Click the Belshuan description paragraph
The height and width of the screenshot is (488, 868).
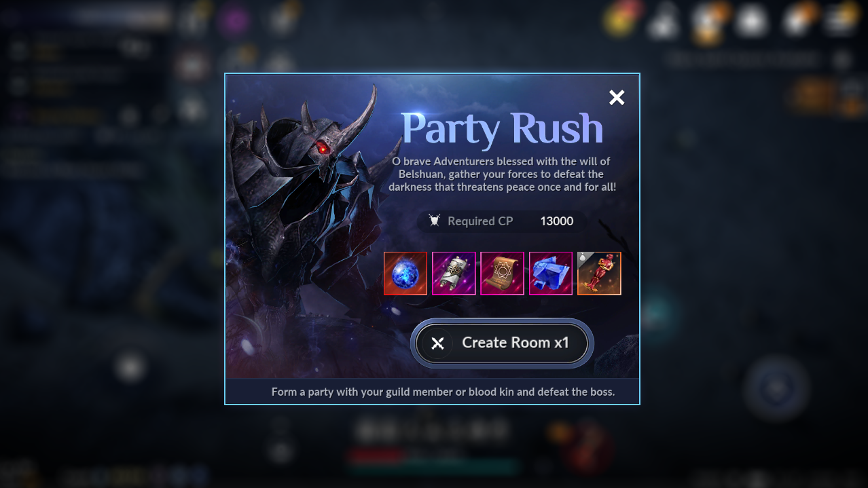[504, 174]
